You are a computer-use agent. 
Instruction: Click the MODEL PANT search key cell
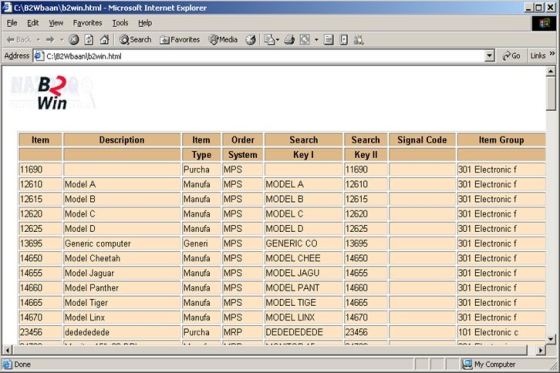(x=303, y=288)
